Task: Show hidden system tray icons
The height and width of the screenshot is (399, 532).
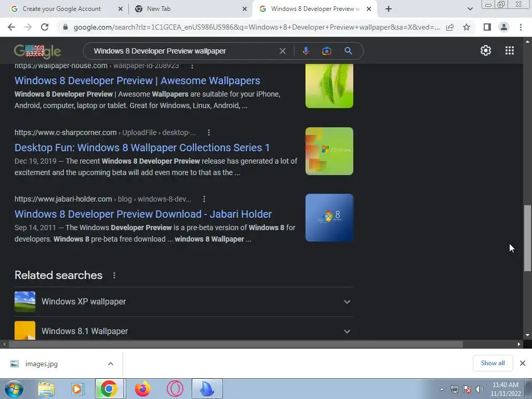Action: coord(442,389)
